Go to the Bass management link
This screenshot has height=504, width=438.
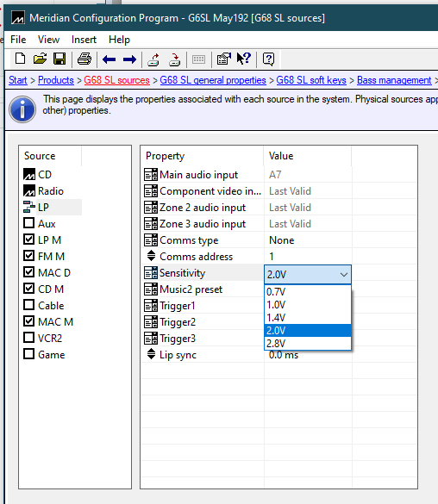coord(394,80)
